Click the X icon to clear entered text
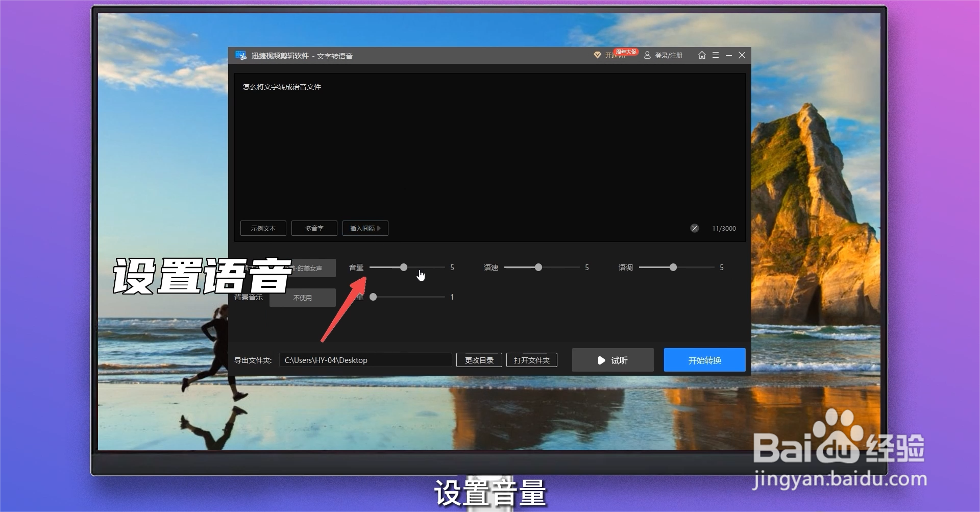 point(695,228)
